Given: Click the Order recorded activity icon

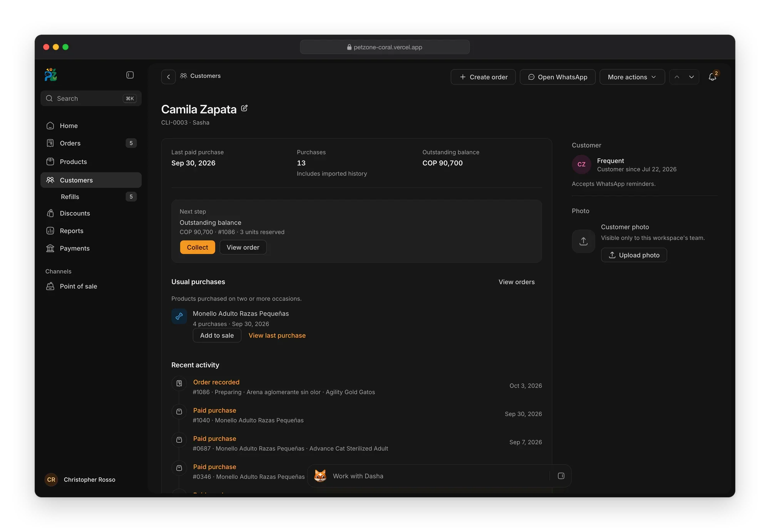Looking at the screenshot, I should pos(179,383).
